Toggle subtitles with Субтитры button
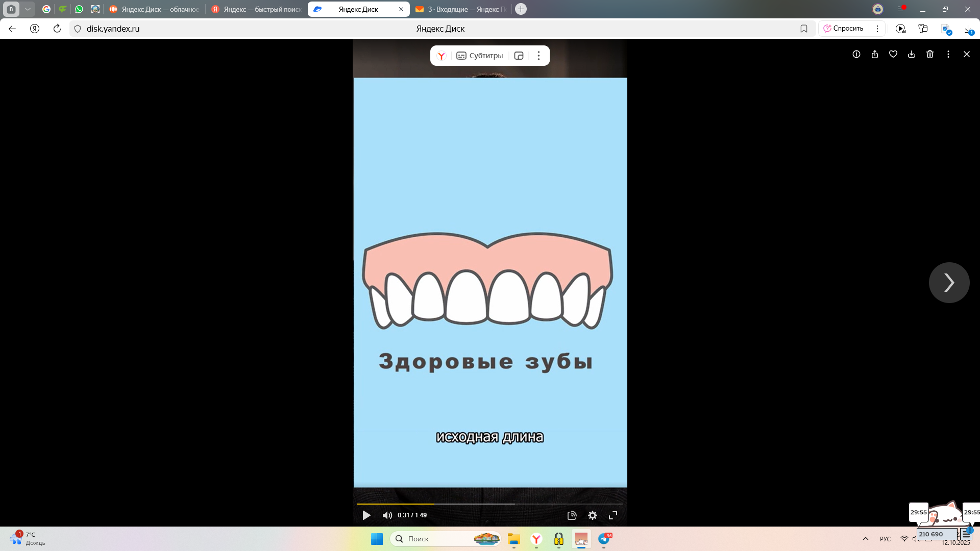 (x=480, y=56)
